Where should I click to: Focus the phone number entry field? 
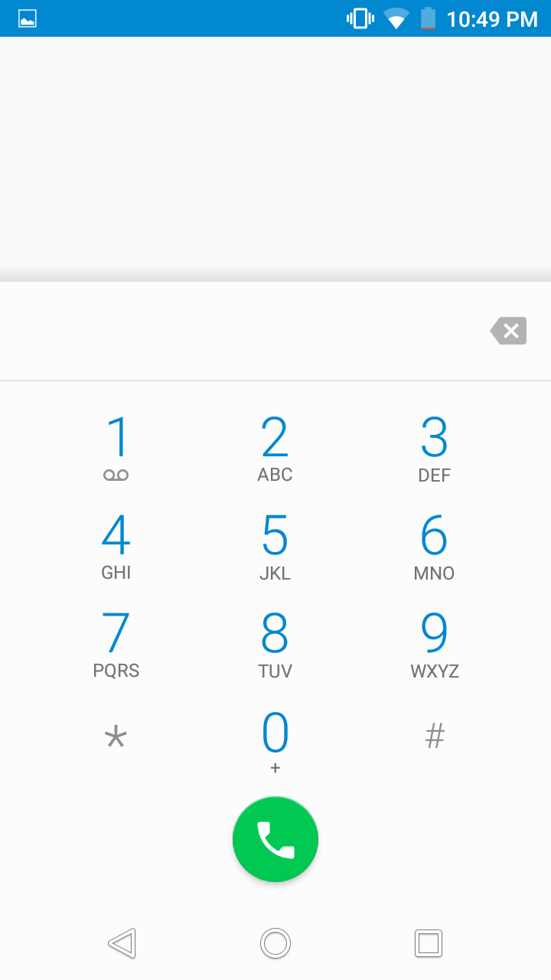click(237, 331)
